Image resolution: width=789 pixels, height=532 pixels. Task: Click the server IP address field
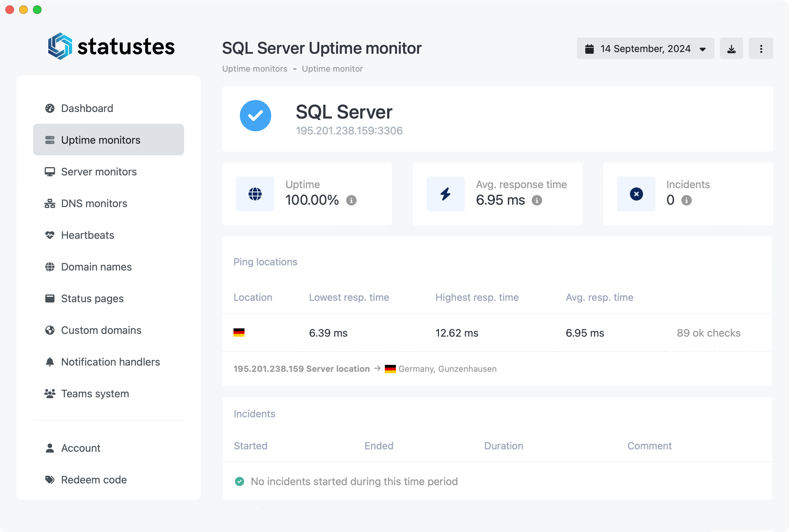point(349,130)
